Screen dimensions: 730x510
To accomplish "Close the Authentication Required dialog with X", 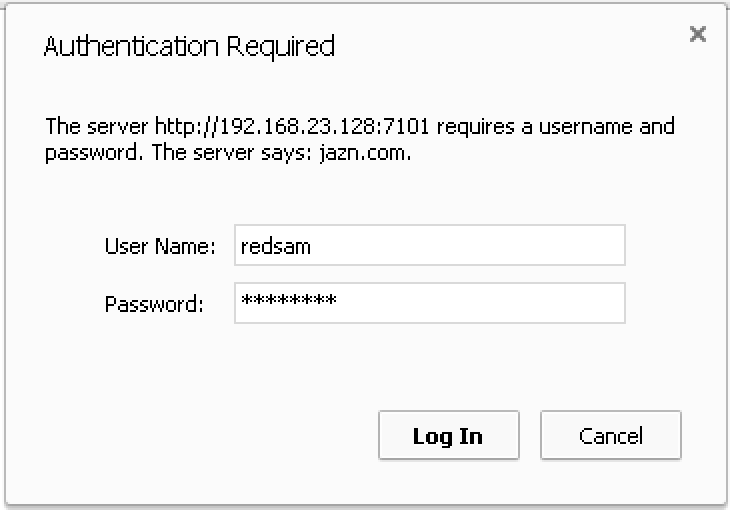I will (x=697, y=34).
